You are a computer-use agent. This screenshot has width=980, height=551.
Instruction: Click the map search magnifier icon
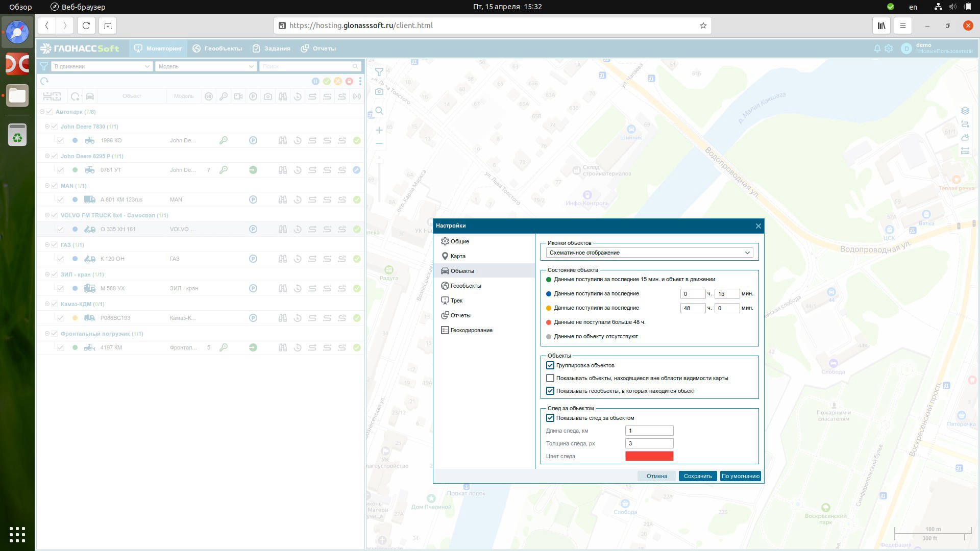point(379,111)
